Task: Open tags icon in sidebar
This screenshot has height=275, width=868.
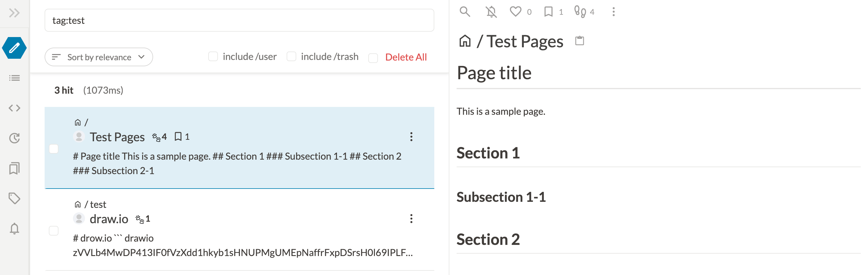Action: [x=14, y=198]
